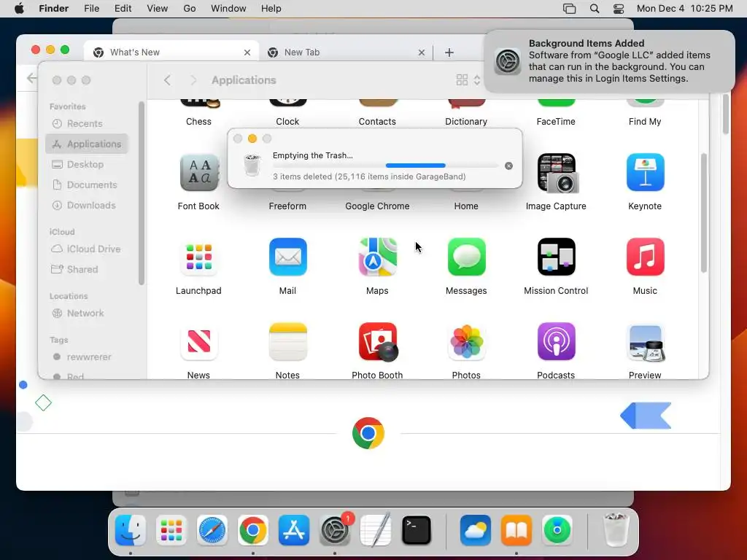
Task: Open the Messages app
Action: [466, 257]
